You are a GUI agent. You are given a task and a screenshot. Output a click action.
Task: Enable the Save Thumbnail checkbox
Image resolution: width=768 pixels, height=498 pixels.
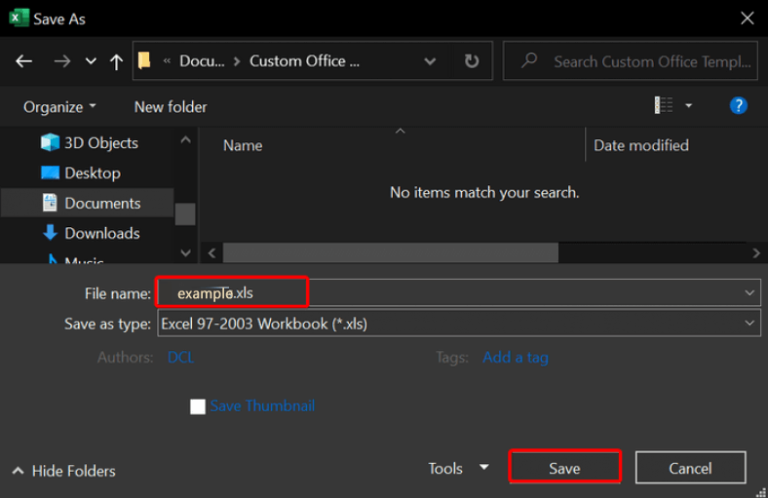pos(198,406)
